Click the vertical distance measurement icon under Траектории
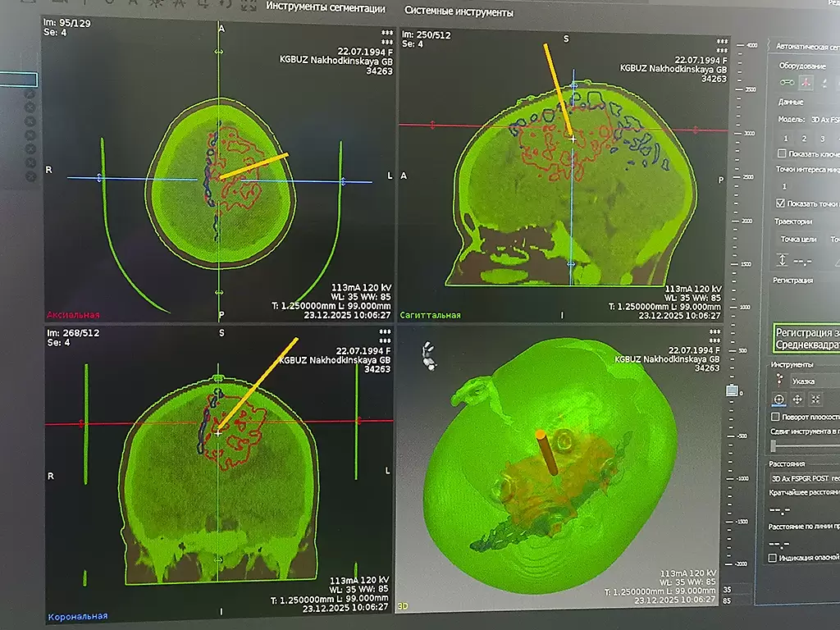 pos(782,259)
